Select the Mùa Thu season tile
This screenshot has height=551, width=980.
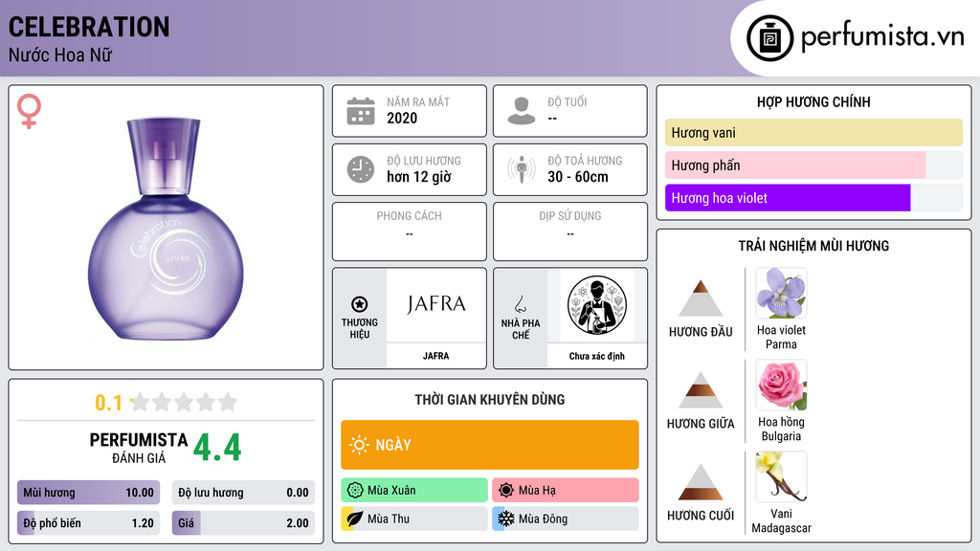(x=414, y=518)
